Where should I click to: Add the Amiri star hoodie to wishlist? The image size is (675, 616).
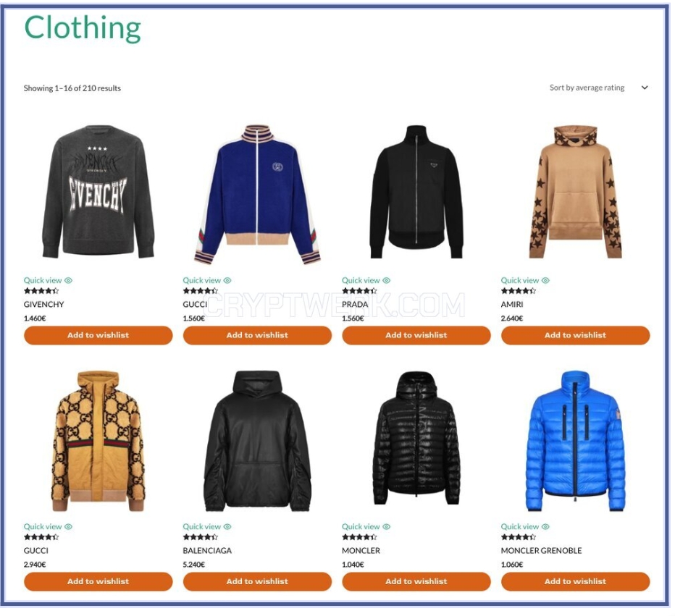[x=575, y=335]
